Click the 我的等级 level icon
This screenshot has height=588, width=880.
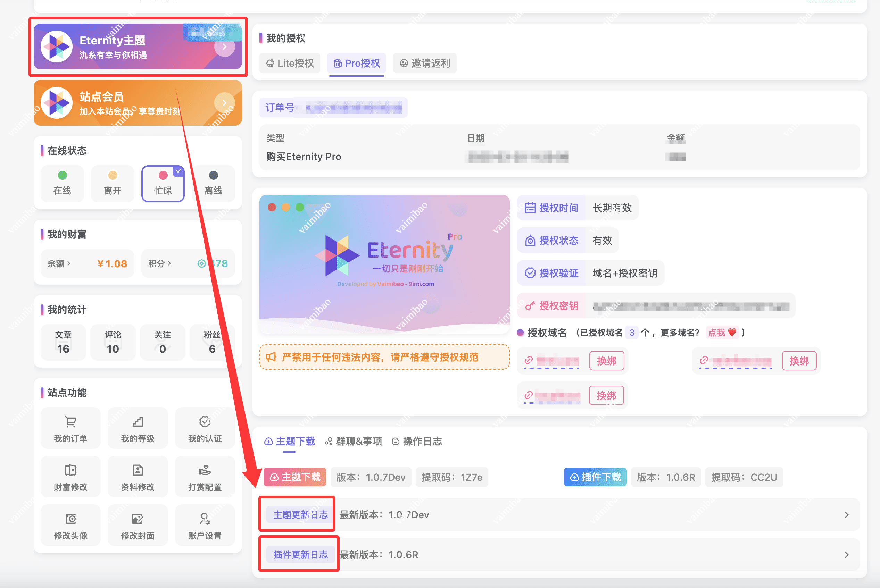138,422
